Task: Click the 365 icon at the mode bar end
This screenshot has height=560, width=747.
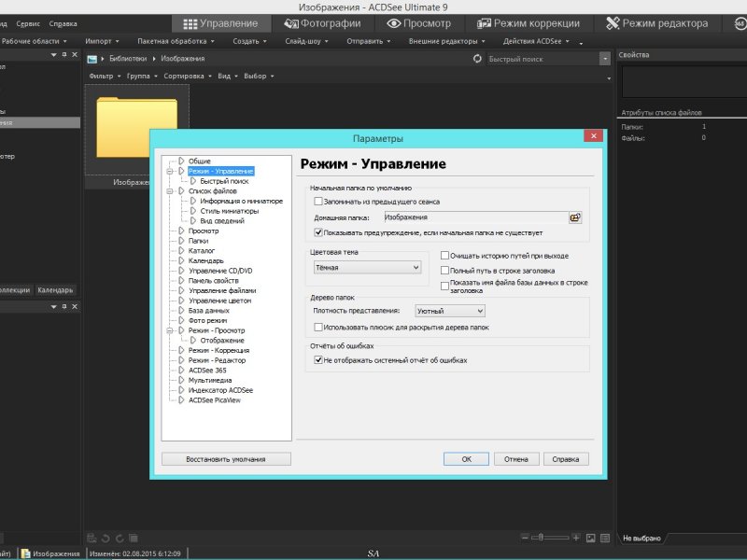Action: click(740, 23)
